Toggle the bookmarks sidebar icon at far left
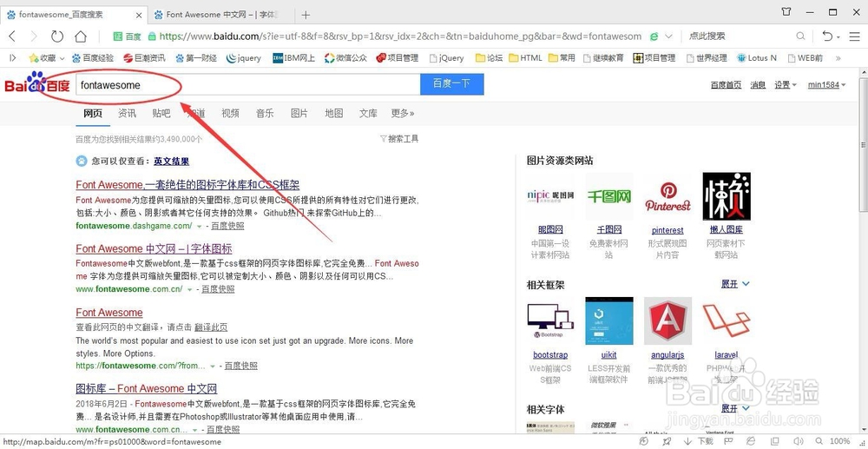 tap(13, 57)
